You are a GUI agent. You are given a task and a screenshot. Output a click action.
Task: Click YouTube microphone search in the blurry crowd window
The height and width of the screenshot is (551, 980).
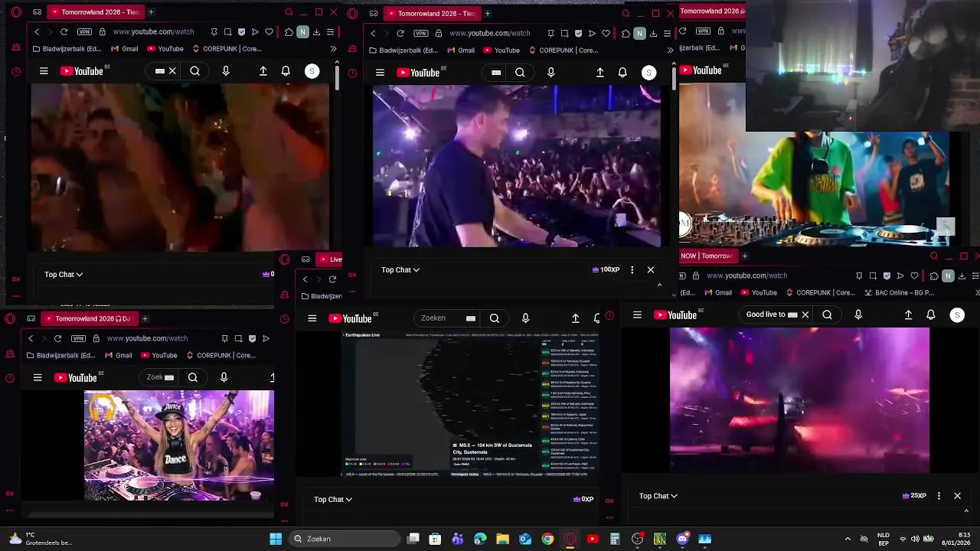pos(225,71)
